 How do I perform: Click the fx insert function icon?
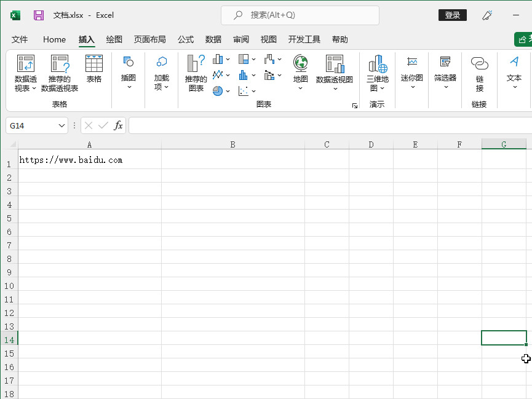click(x=118, y=125)
